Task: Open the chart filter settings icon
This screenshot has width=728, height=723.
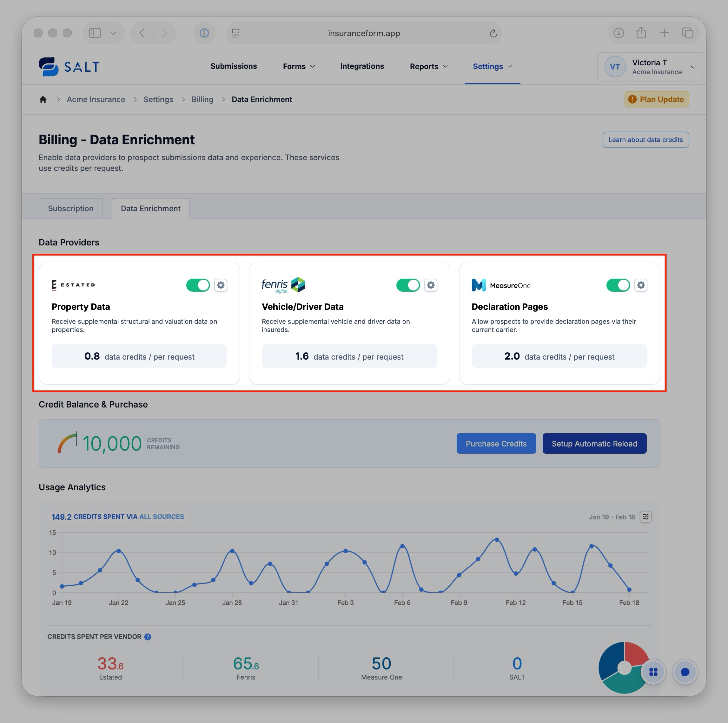Action: [645, 517]
